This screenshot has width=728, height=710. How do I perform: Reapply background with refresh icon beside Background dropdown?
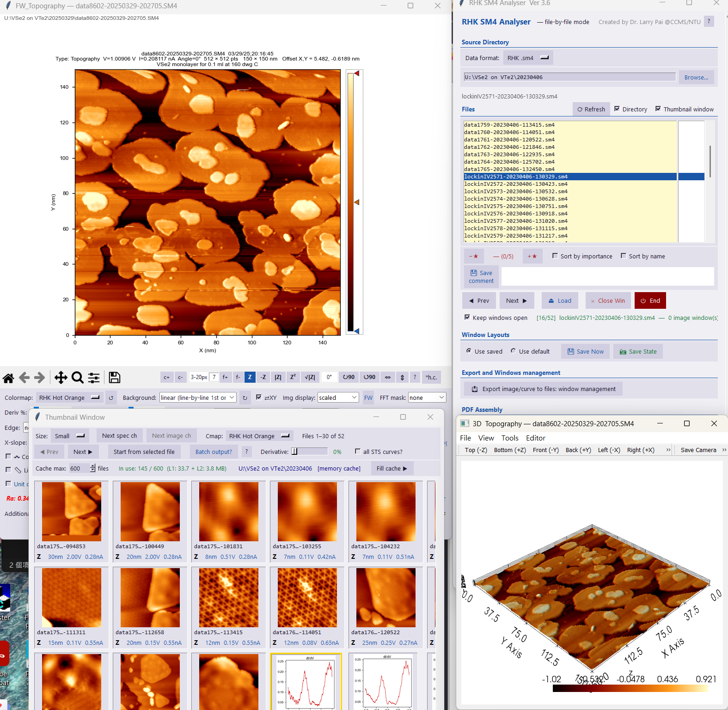245,398
